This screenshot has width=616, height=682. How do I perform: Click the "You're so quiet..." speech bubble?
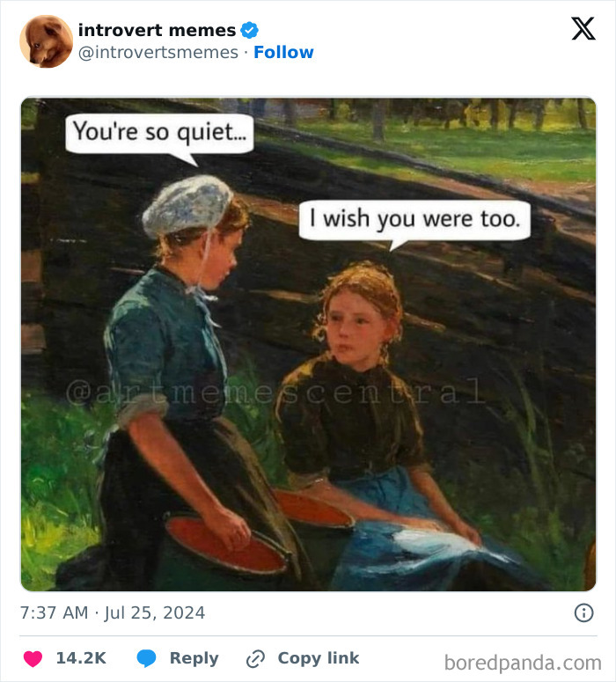point(159,135)
